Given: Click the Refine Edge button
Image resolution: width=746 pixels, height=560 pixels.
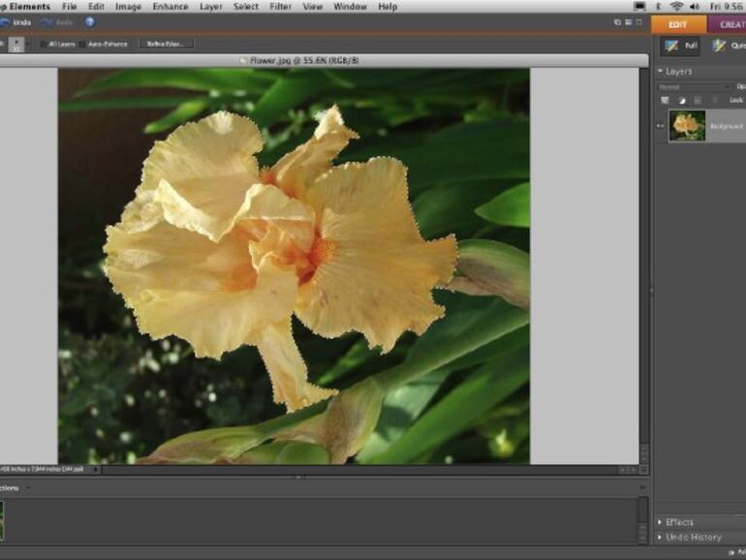Looking at the screenshot, I should click(166, 44).
